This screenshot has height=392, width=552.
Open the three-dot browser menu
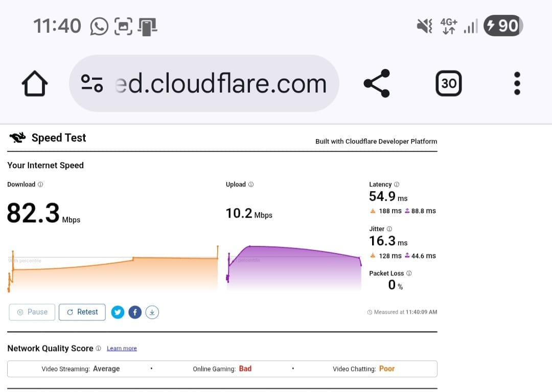click(x=517, y=83)
